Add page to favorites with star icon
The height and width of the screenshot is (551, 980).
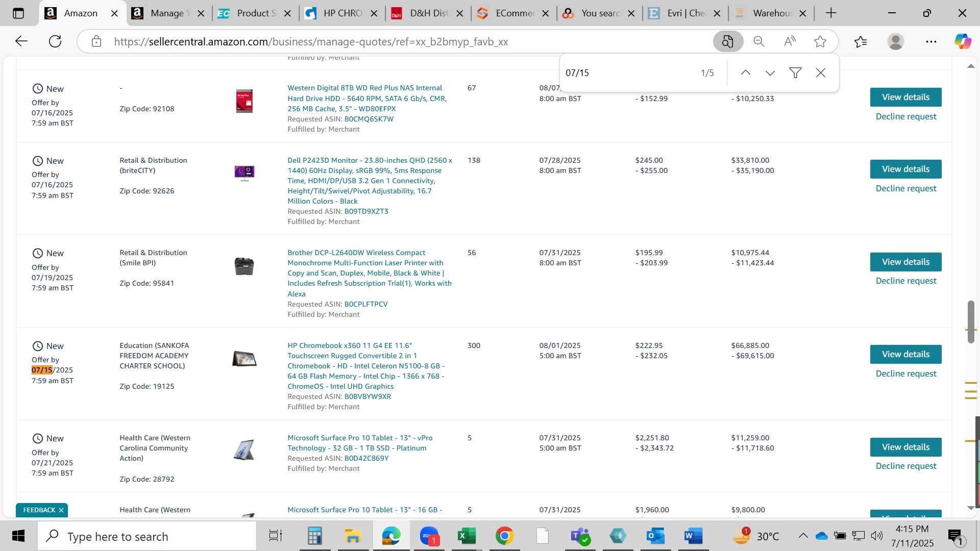tap(820, 41)
